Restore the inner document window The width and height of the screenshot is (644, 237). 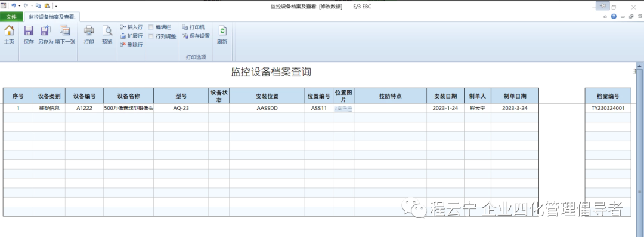tap(631, 17)
